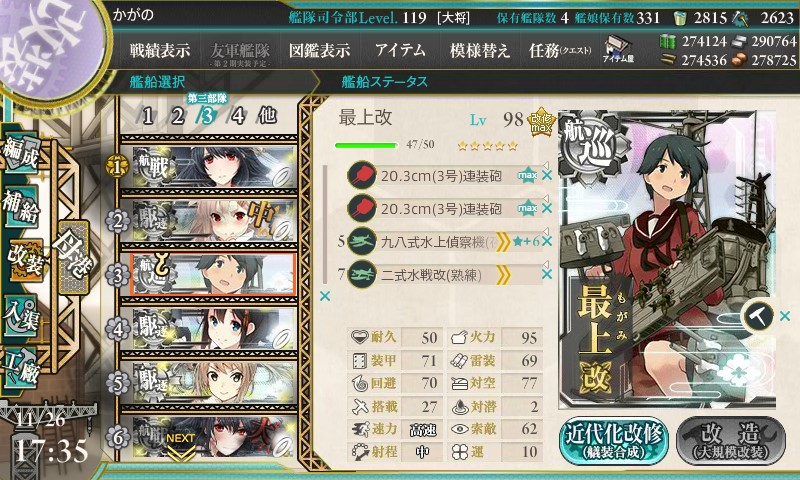Viewport: 800px width, 480px height.
Task: Open the 任務(クエスト) quest menu
Action: click(560, 50)
